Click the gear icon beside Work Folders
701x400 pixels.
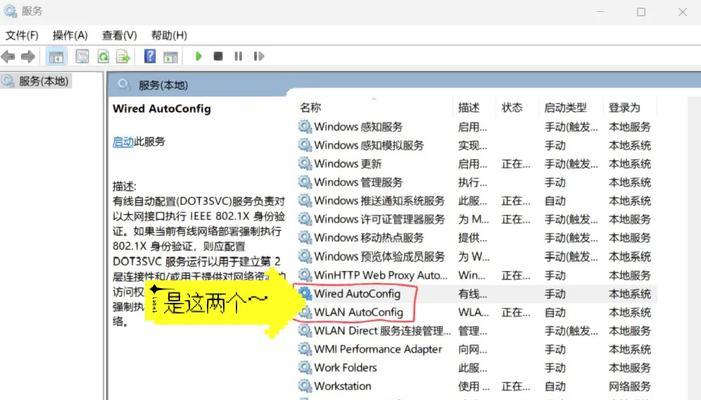click(305, 368)
